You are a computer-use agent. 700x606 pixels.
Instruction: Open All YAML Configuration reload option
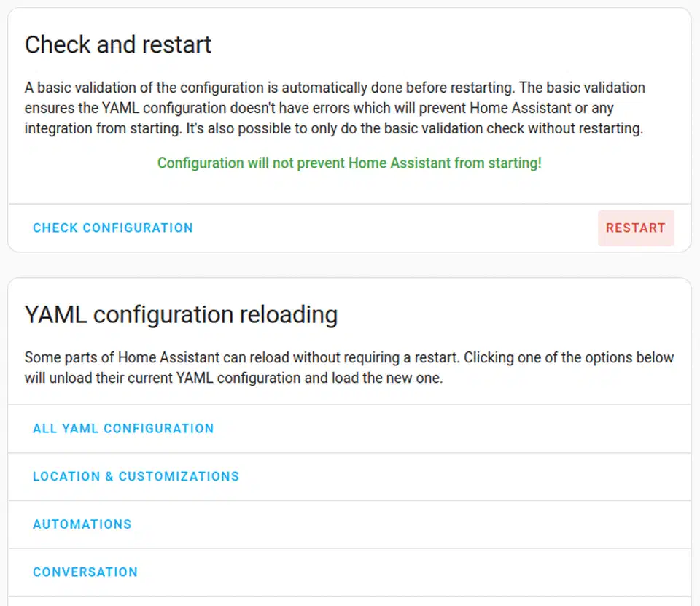pyautogui.click(x=122, y=428)
